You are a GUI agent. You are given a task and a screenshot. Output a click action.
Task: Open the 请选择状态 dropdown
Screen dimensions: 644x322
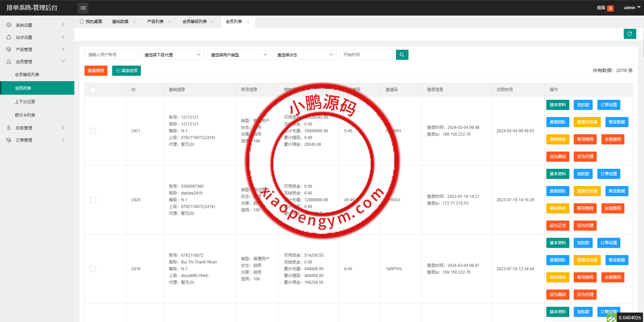[x=305, y=55]
